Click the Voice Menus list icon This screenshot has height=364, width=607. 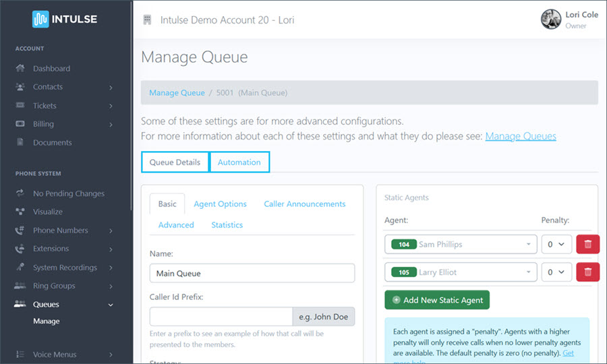(20, 355)
